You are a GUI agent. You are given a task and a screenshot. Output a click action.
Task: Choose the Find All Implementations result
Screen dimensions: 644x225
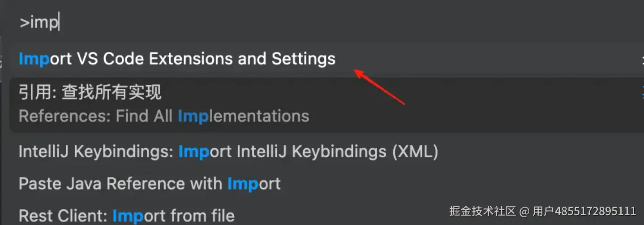tap(164, 117)
